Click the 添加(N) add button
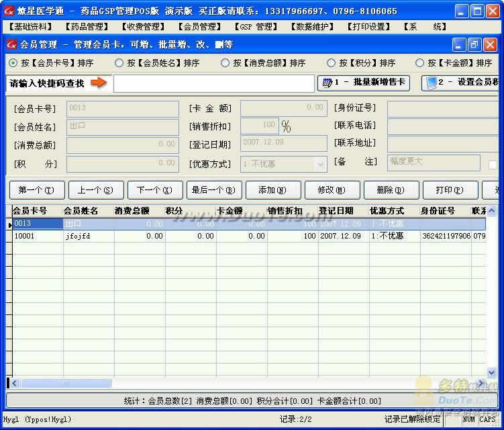 click(273, 190)
